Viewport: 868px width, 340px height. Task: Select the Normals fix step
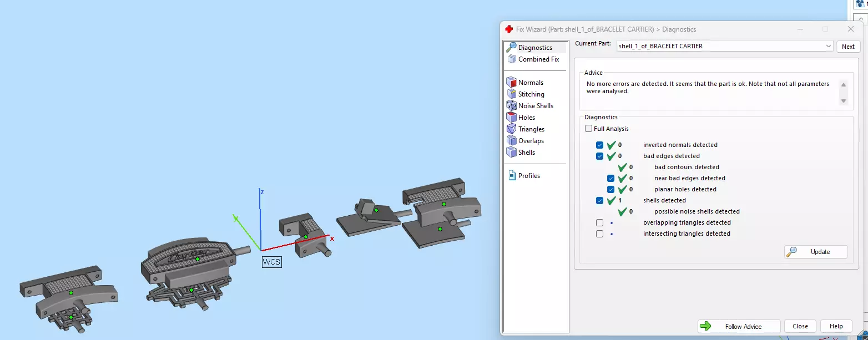pos(525,83)
